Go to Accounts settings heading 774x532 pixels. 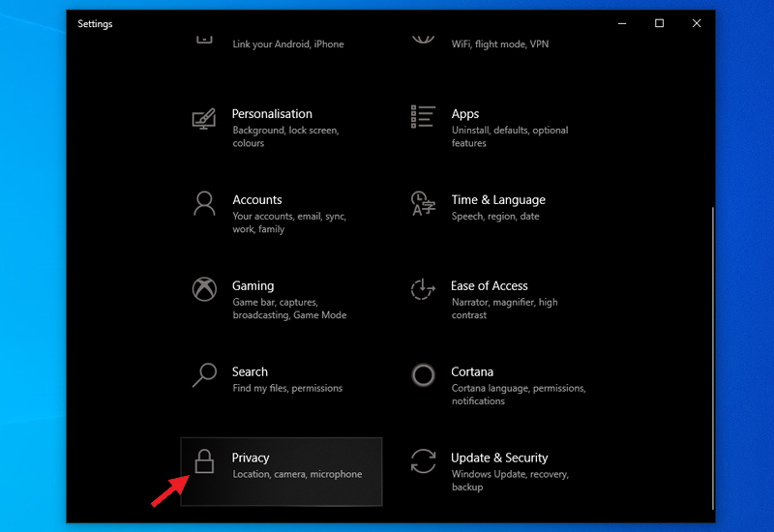pos(257,200)
